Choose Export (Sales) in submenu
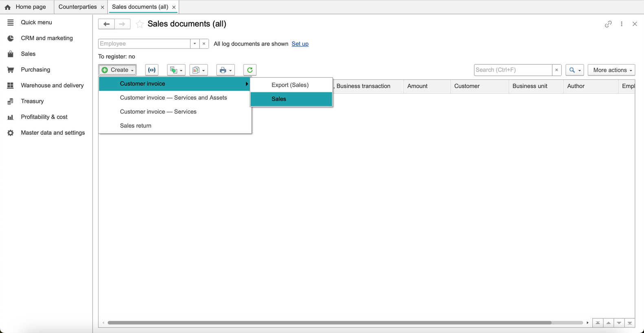This screenshot has width=644, height=333. coord(291,85)
